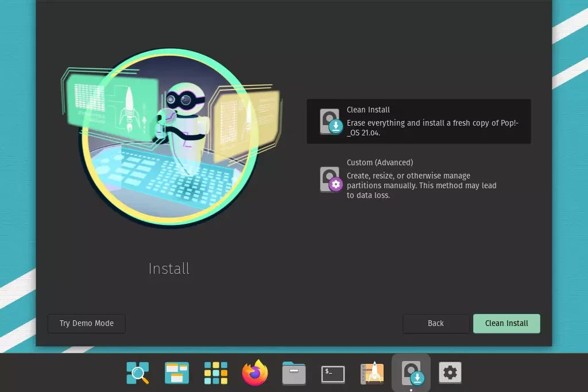Screen dimensions: 588x392
Task: Switch to the installer icon in dock
Action: (x=412, y=373)
